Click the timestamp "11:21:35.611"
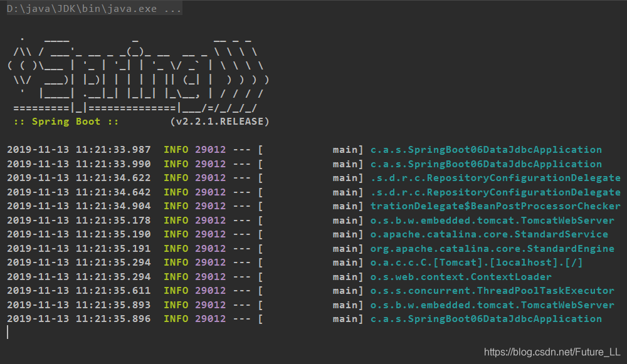This screenshot has height=364, width=627. [113, 291]
